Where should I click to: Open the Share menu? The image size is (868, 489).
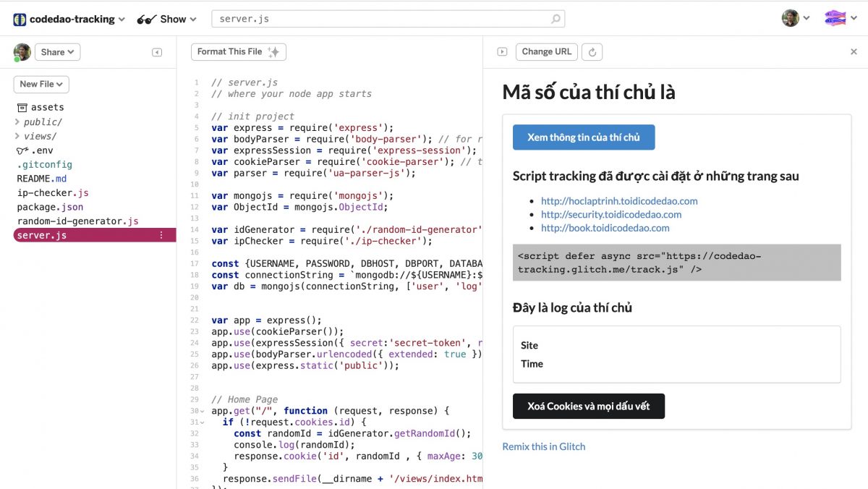[57, 52]
